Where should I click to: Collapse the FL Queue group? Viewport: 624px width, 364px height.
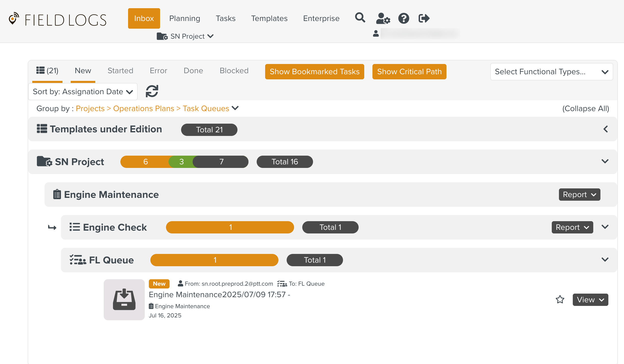pos(605,260)
